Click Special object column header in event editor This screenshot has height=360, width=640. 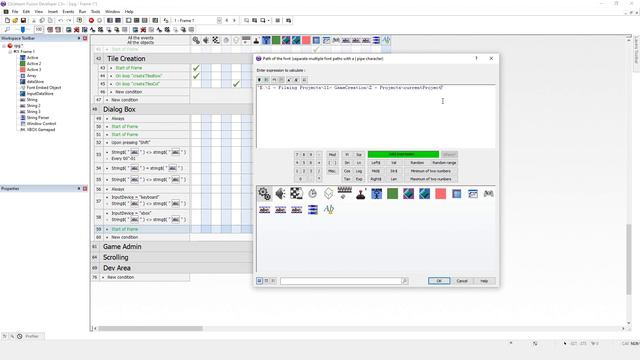pyautogui.click(x=196, y=40)
